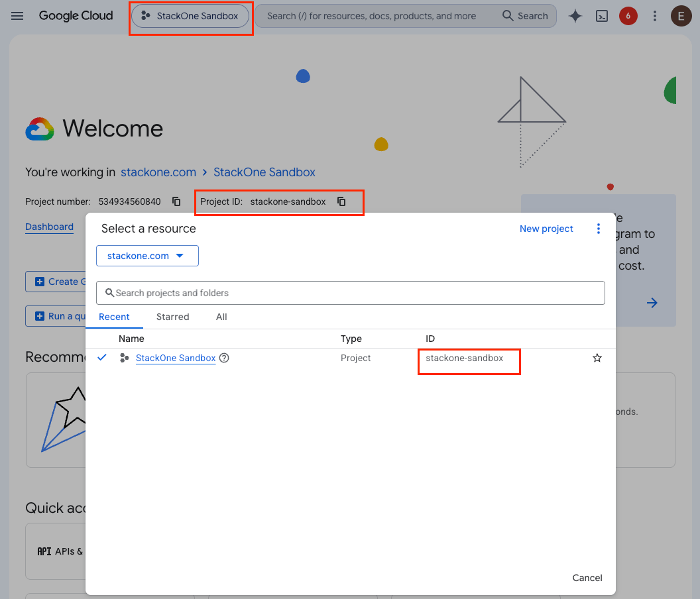Star the StackOne Sandbox project
700x599 pixels.
pyautogui.click(x=597, y=358)
